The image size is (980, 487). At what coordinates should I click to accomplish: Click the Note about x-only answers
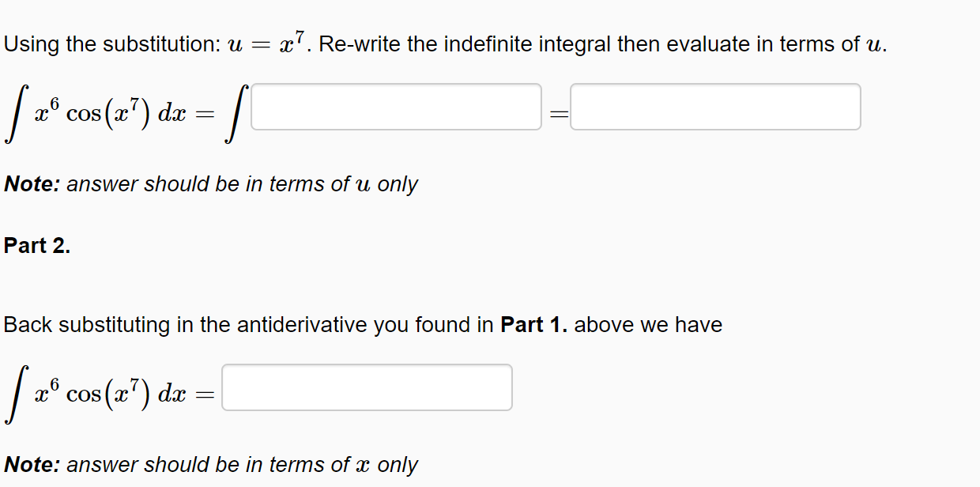click(x=209, y=464)
